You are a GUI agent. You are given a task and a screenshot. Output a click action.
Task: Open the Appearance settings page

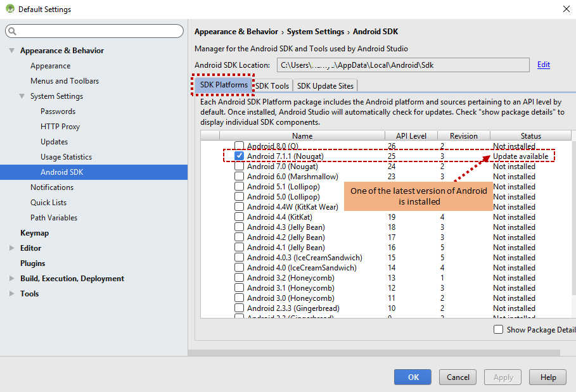coord(50,66)
